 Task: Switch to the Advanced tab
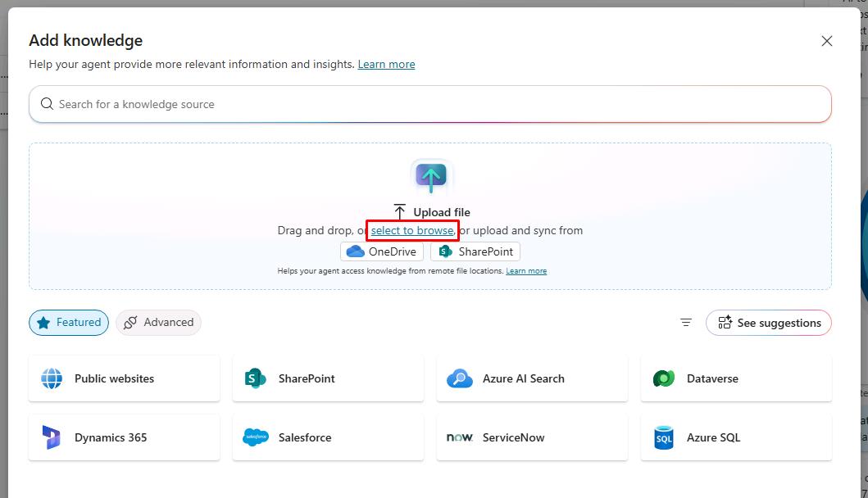[158, 323]
